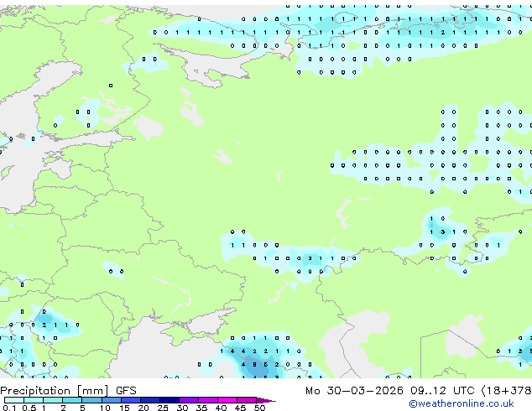
Task: Click the 0.1–0.5 mm legend color swatch
Action: (x=14, y=400)
